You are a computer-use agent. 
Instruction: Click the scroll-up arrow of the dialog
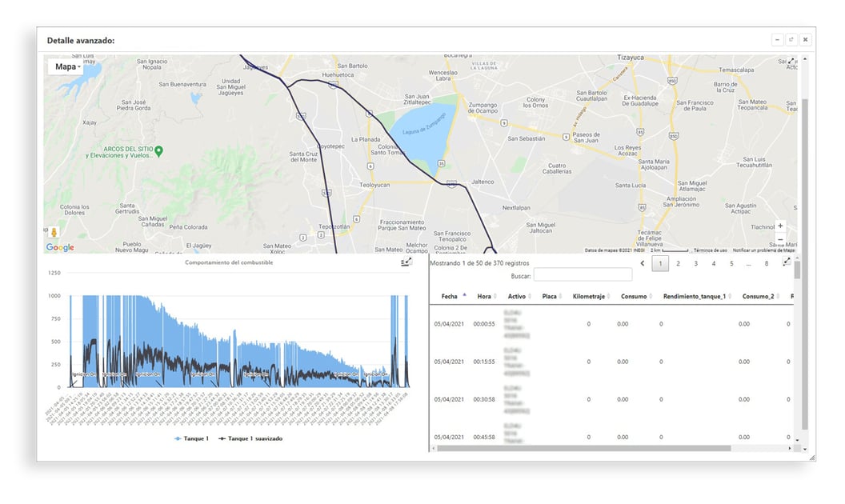pyautogui.click(x=805, y=58)
